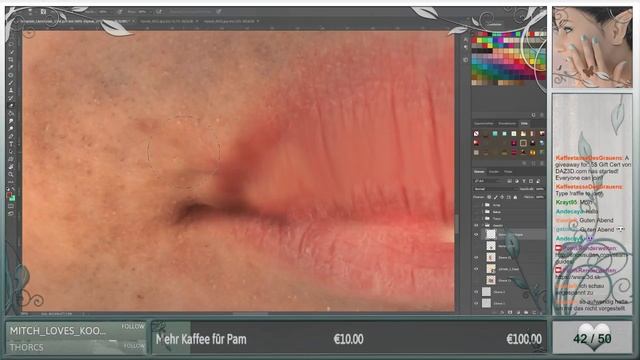Hide the currently selected layer's eye icon
Screen dimensions: 640x360
[x=476, y=235]
